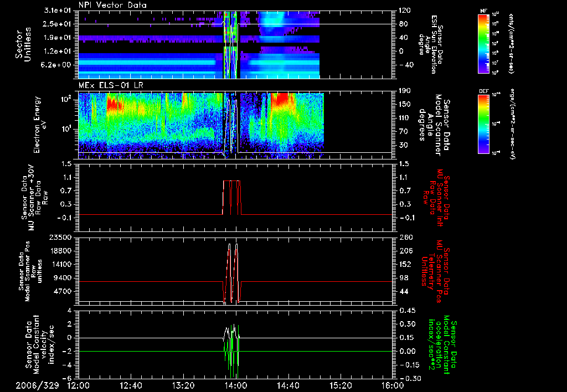The image size is (567, 392).
Task: Click the 70 scanner angle tick
Action: point(403,132)
